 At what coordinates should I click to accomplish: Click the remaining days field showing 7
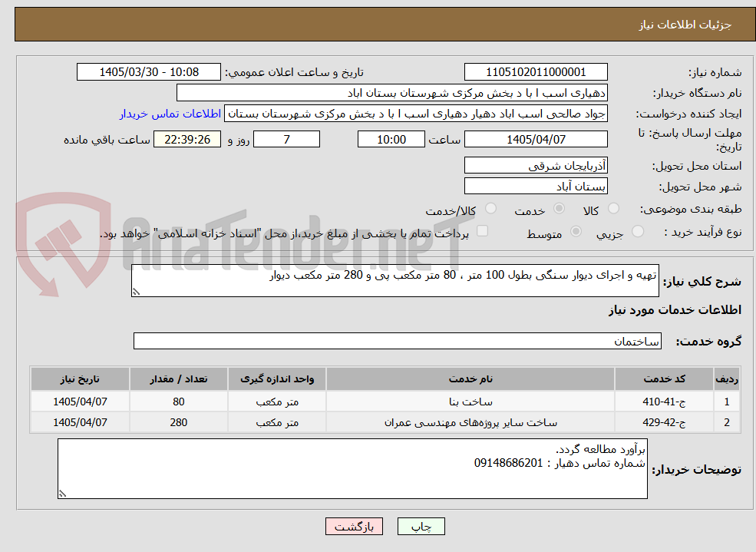pyautogui.click(x=286, y=139)
